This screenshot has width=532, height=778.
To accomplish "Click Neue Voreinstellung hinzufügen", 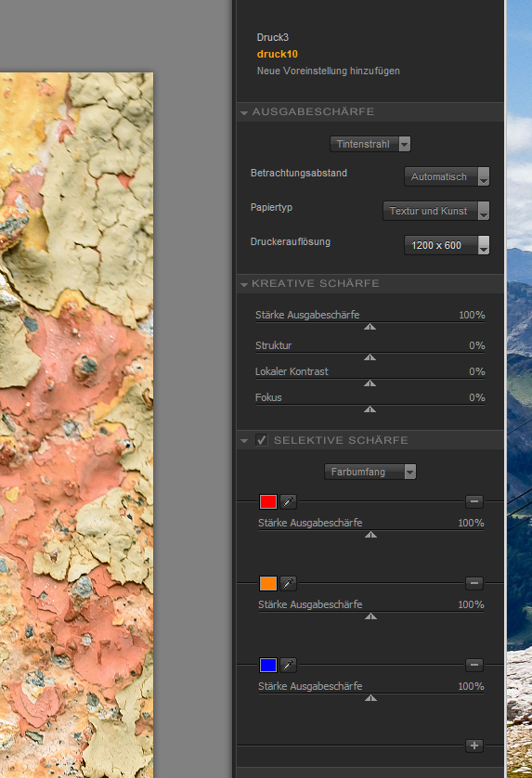I will (x=328, y=71).
